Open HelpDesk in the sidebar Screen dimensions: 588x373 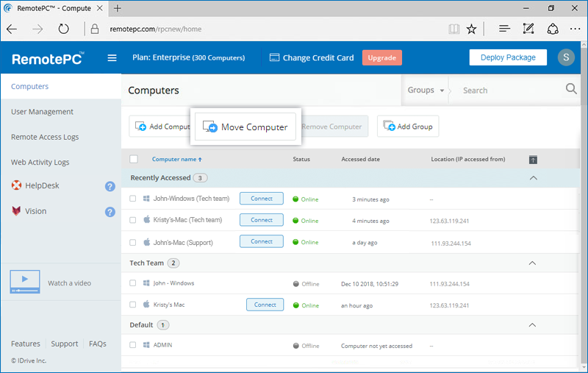42,185
